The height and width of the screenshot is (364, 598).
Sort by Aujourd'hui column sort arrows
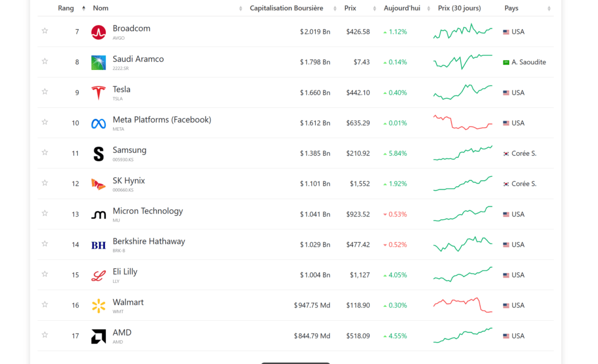pos(429,8)
